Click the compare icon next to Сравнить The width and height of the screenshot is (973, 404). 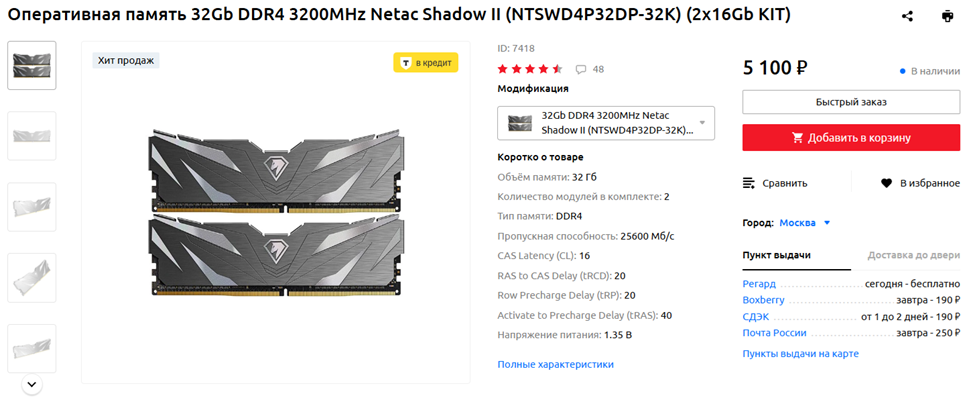tap(750, 183)
